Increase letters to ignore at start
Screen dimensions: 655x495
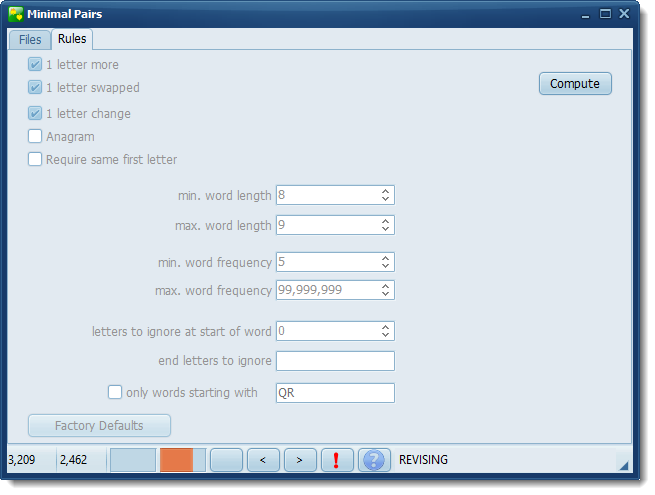click(x=385, y=327)
